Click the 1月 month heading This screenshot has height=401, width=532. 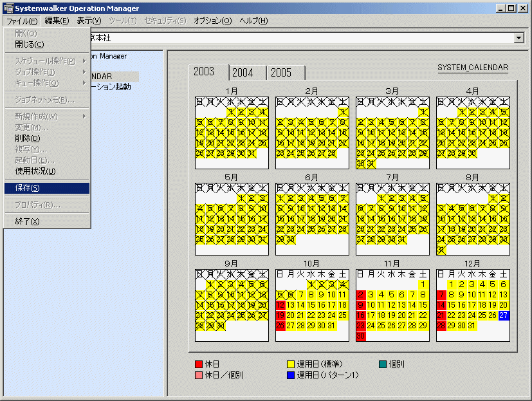(231, 91)
